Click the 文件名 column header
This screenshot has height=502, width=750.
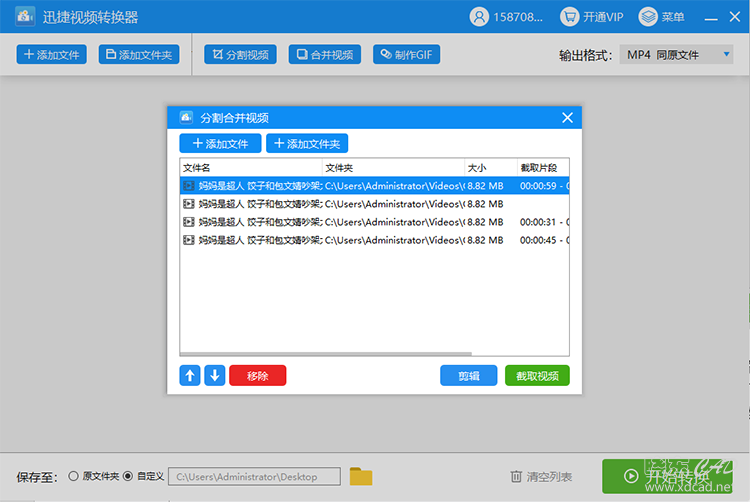pos(251,168)
